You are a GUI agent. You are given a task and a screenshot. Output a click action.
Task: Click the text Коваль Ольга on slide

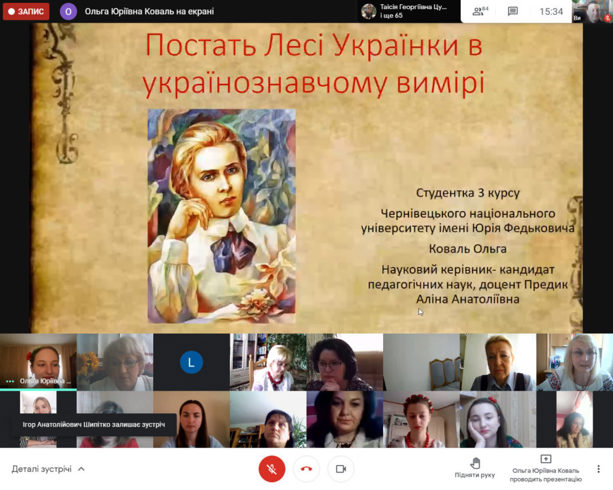(468, 249)
